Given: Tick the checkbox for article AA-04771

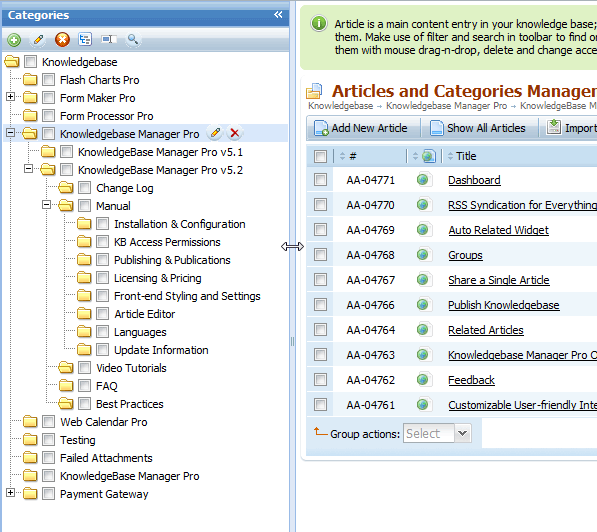Looking at the screenshot, I should click(321, 180).
